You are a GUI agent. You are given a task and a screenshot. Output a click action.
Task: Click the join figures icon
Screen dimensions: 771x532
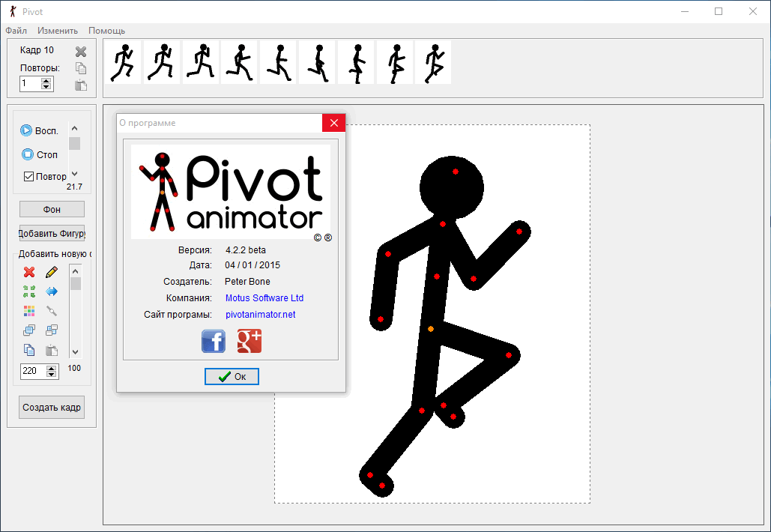52,311
